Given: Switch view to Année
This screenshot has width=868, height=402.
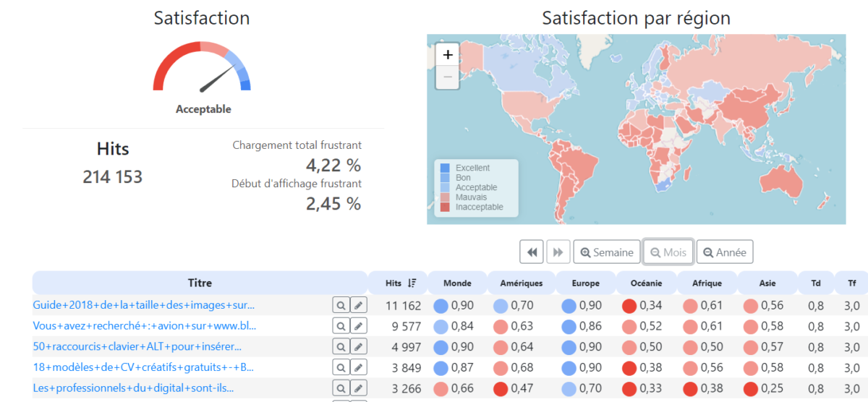Looking at the screenshot, I should [725, 252].
